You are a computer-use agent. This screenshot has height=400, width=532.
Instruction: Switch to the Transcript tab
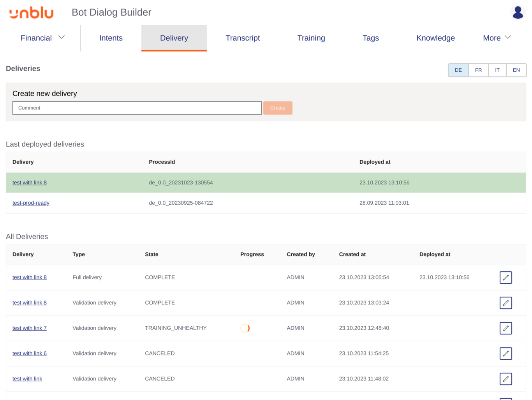[x=243, y=38]
